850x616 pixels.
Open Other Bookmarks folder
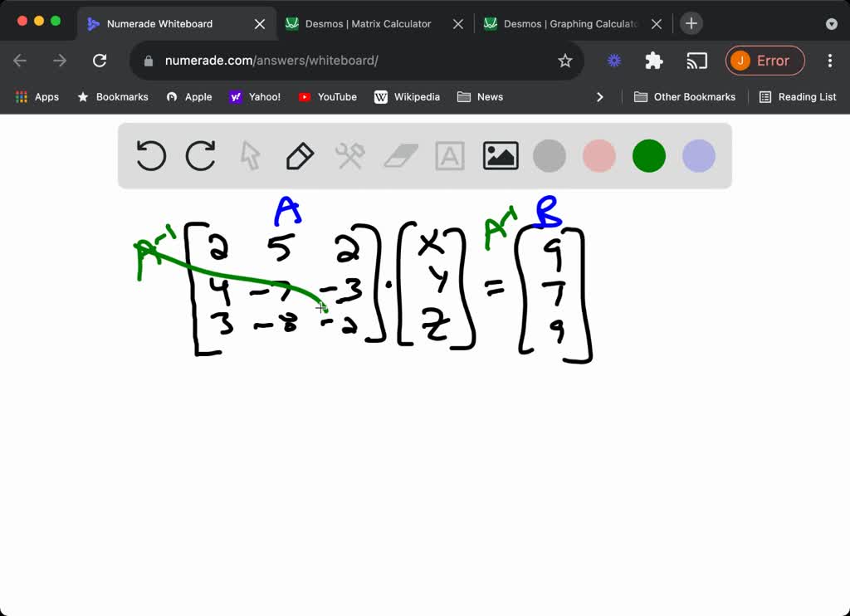(x=685, y=96)
